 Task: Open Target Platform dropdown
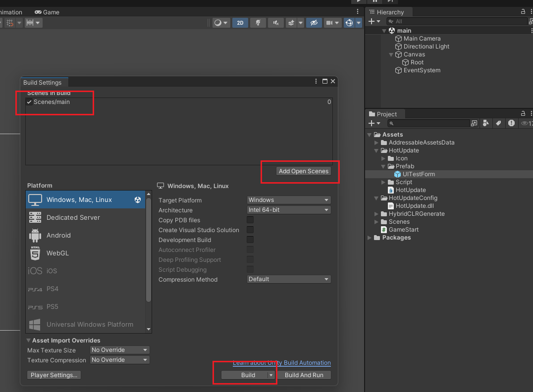[x=289, y=200]
